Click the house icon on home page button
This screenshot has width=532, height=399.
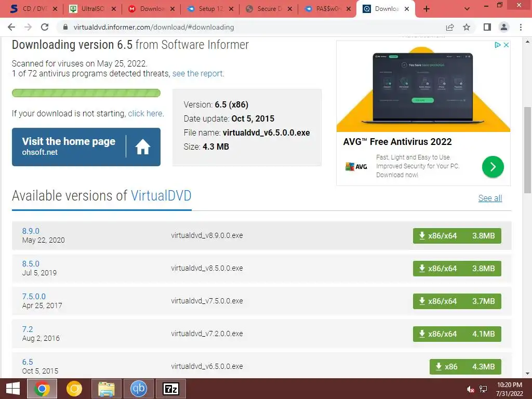pos(142,147)
